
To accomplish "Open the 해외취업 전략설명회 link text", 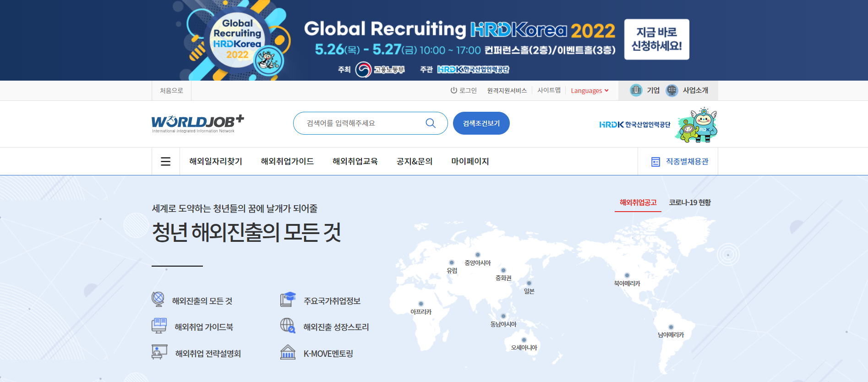I will 208,354.
